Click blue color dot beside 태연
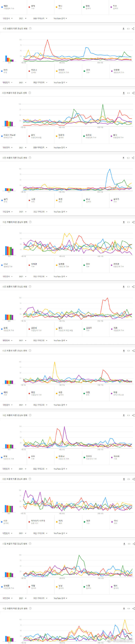 click(2, 7)
